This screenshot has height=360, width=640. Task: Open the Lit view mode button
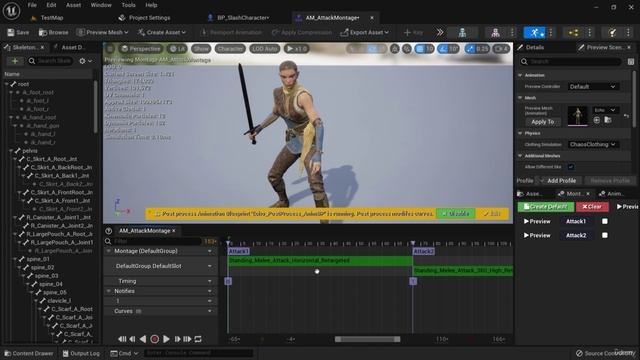point(177,49)
